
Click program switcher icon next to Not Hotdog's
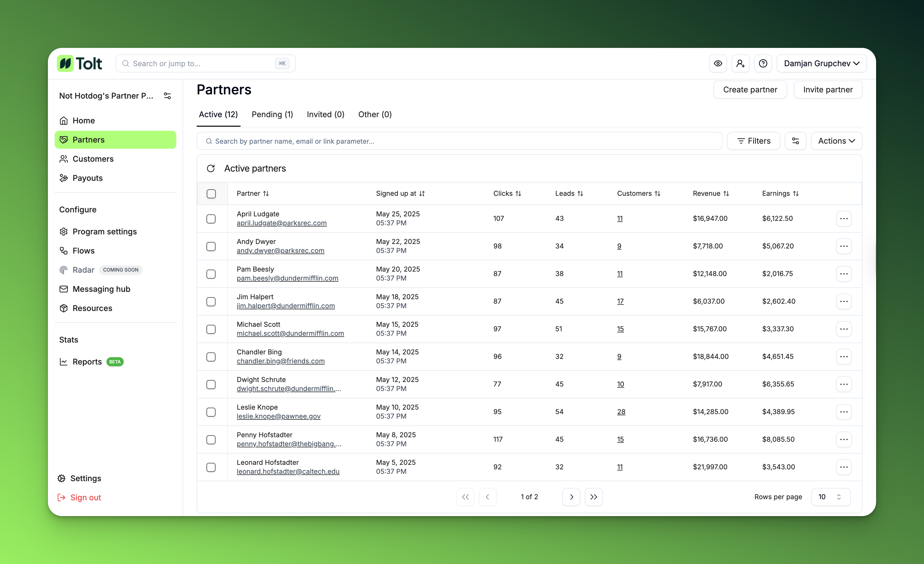168,96
